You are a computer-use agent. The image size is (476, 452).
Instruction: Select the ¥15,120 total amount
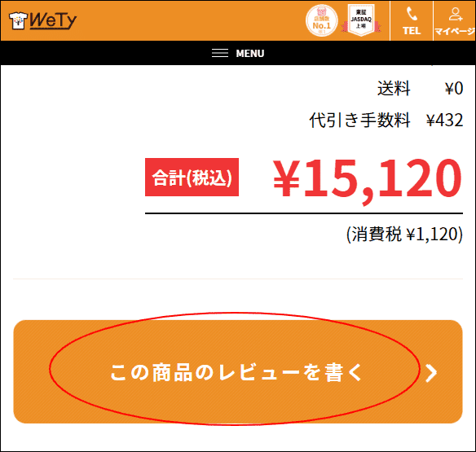pos(368,179)
